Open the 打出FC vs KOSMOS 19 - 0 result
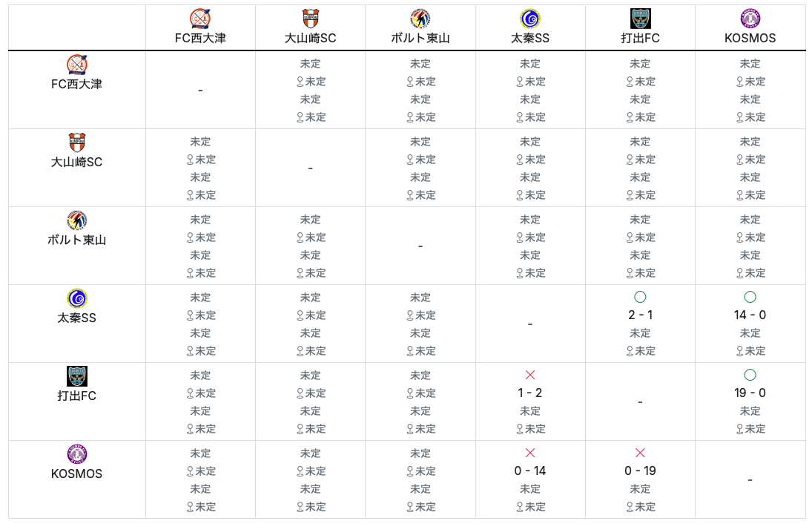 click(x=750, y=393)
